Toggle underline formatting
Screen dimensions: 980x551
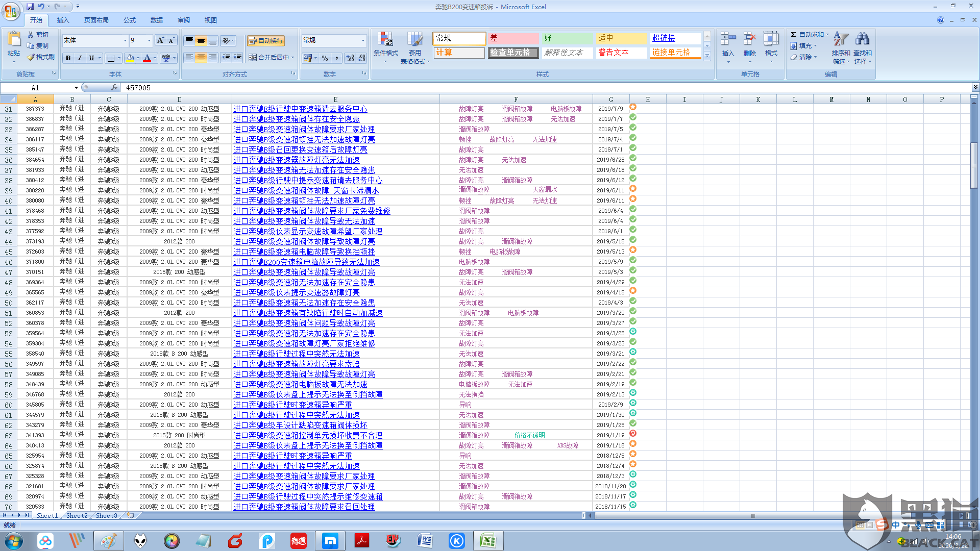click(x=91, y=58)
